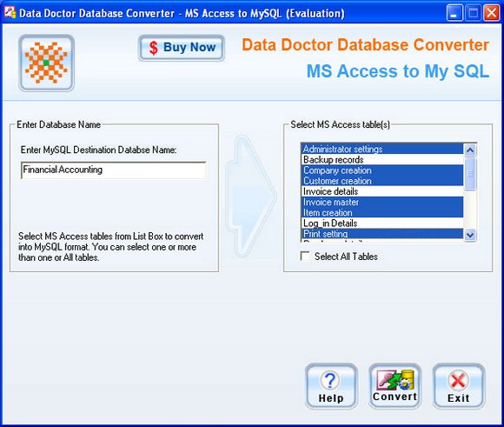Click the Help question mark icon
Image resolution: width=504 pixels, height=427 pixels.
point(330,380)
